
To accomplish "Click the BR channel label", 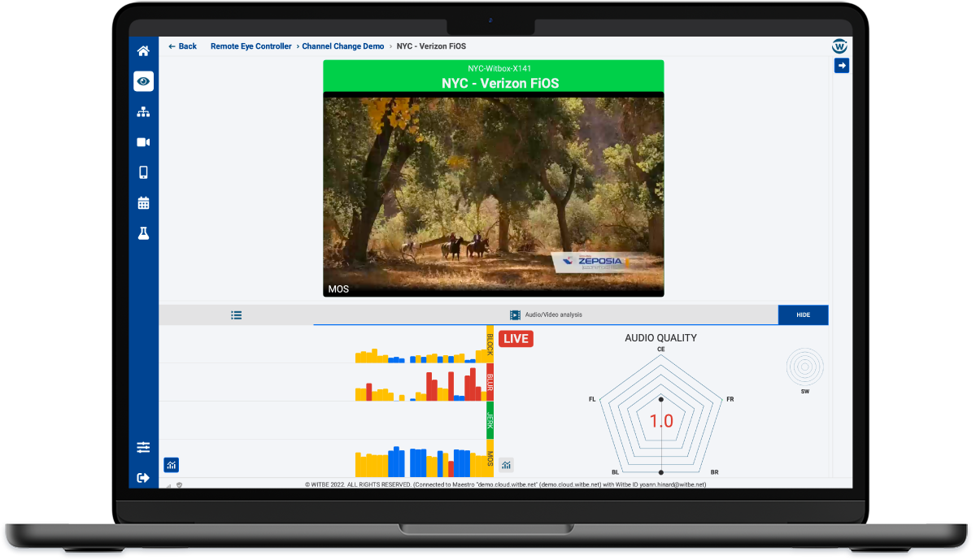I will (714, 472).
